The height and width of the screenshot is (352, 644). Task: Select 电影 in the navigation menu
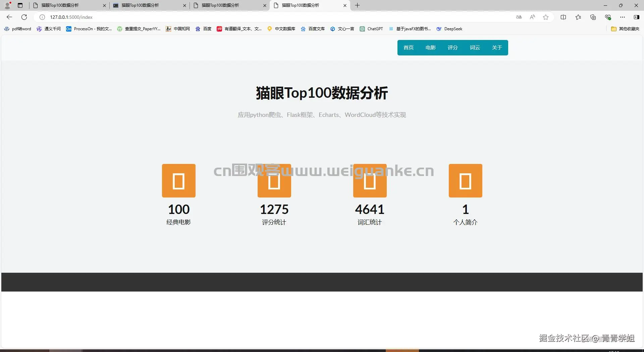[x=431, y=48]
